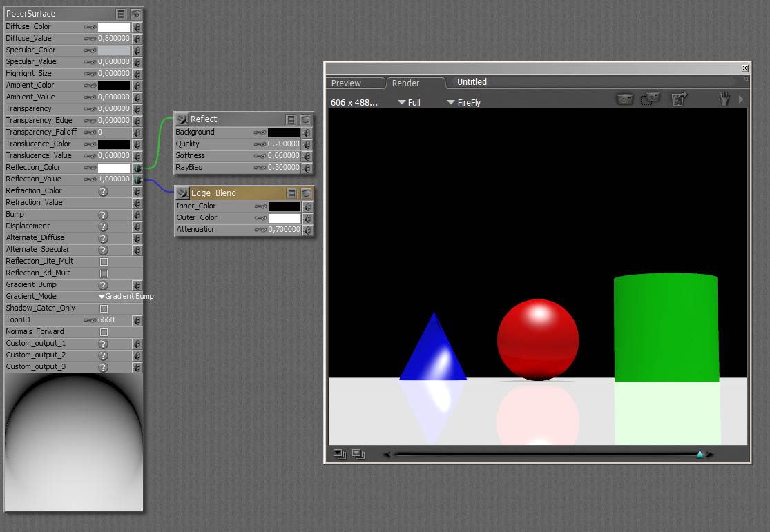Select the hand pan tool icon
The image size is (770, 532).
click(x=724, y=99)
